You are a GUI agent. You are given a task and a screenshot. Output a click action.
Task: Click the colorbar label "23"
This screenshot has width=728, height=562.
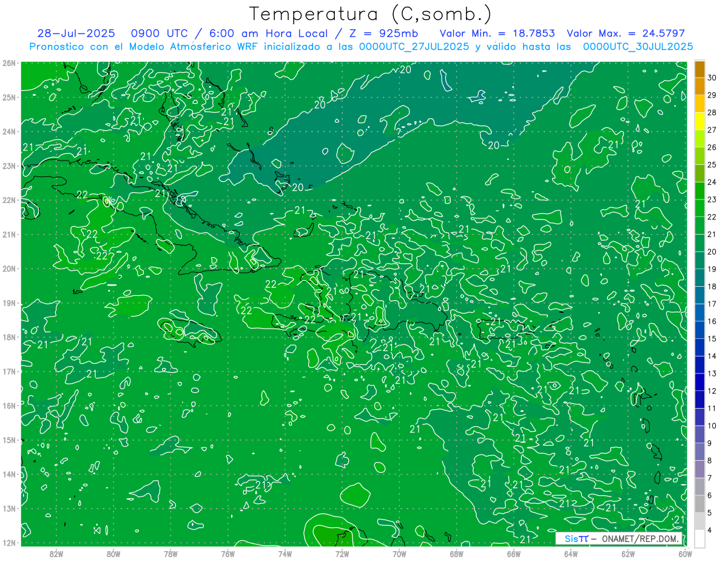(712, 199)
